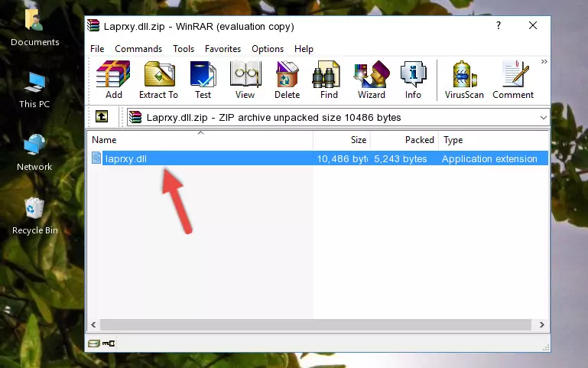Open the archive path dropdown
The width and height of the screenshot is (588, 368).
pyautogui.click(x=544, y=118)
